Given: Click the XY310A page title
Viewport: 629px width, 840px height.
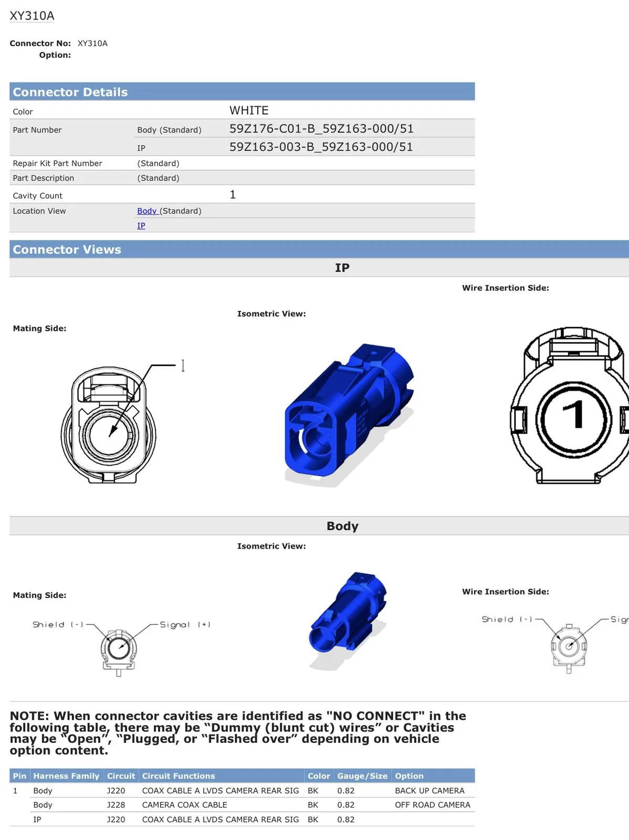Looking at the screenshot, I should point(32,16).
